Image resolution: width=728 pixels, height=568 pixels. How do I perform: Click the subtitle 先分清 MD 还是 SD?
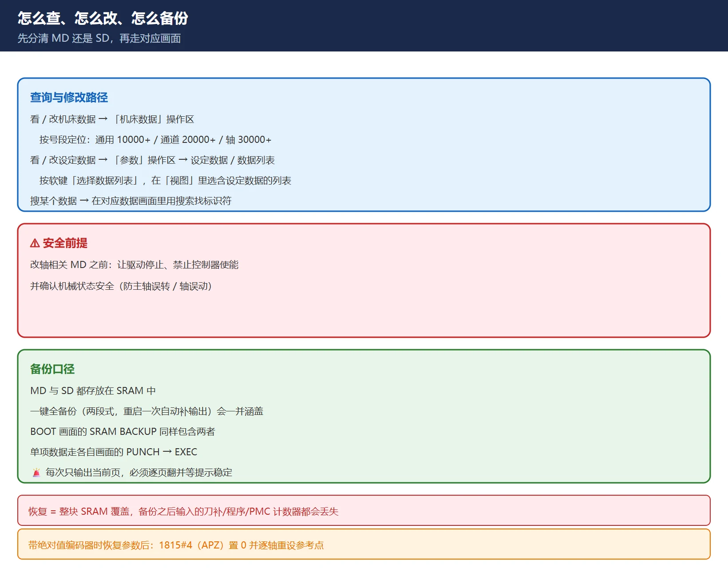pyautogui.click(x=99, y=38)
